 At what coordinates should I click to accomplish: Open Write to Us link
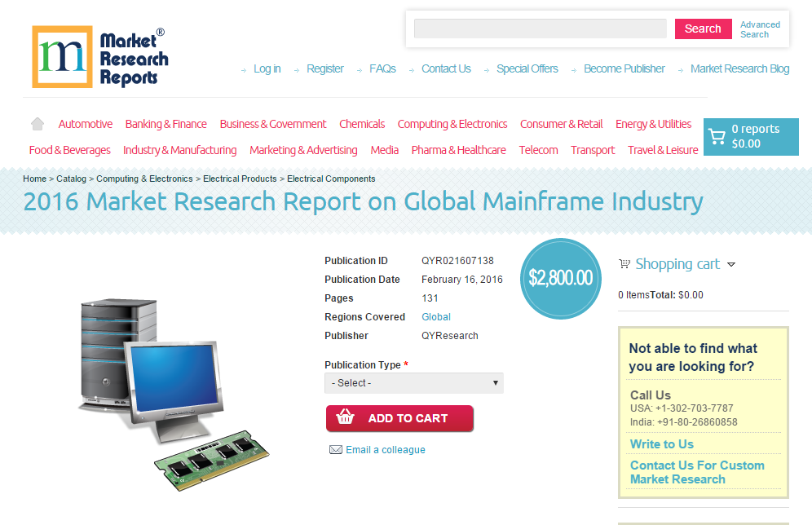point(662,444)
